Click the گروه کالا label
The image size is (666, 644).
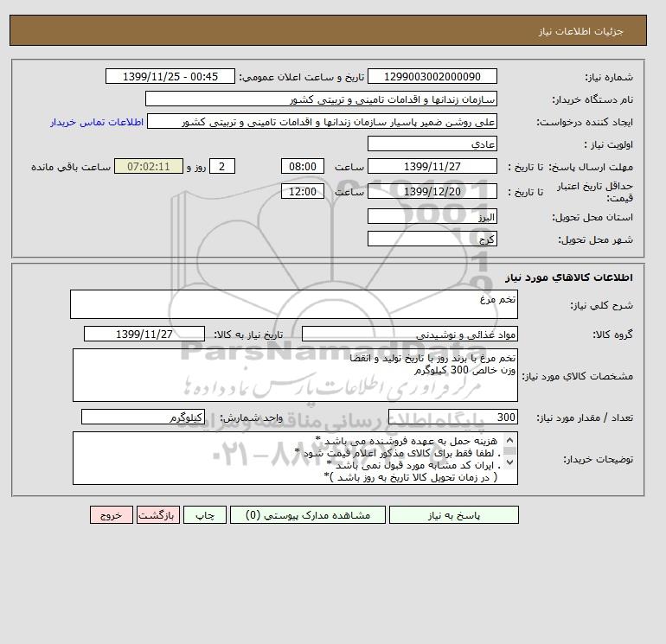coord(612,335)
